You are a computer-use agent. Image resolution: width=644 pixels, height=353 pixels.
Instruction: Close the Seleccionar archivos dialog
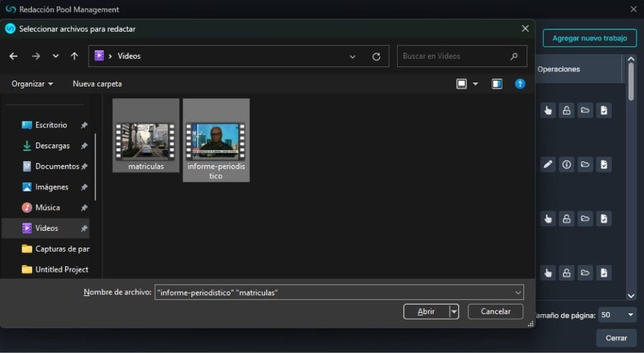coord(525,28)
